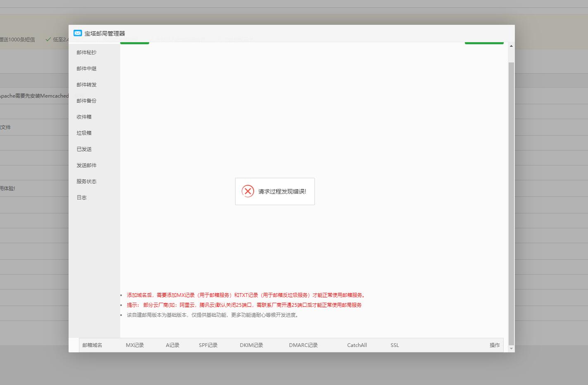
Task: Click the 宝塔邮局管理器 dialog title
Action: click(x=105, y=33)
